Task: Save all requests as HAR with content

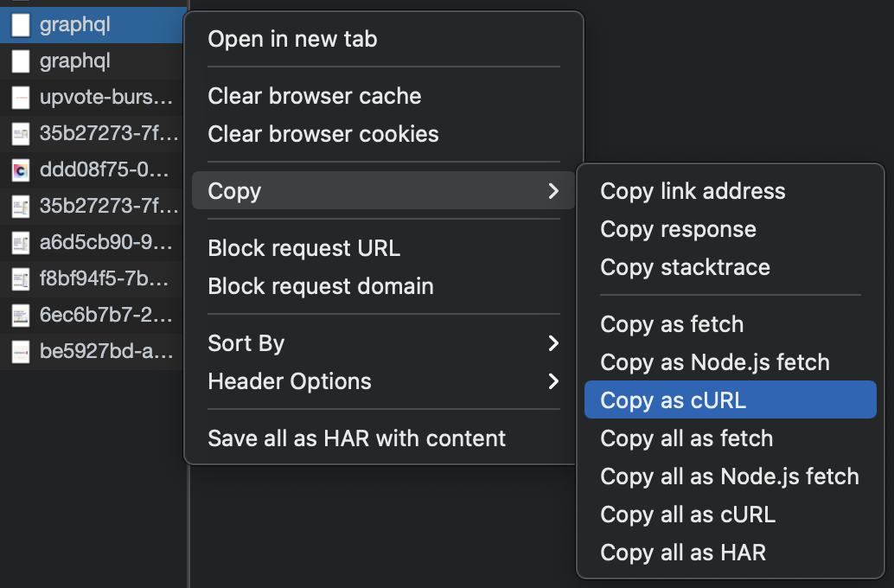Action: tap(356, 438)
